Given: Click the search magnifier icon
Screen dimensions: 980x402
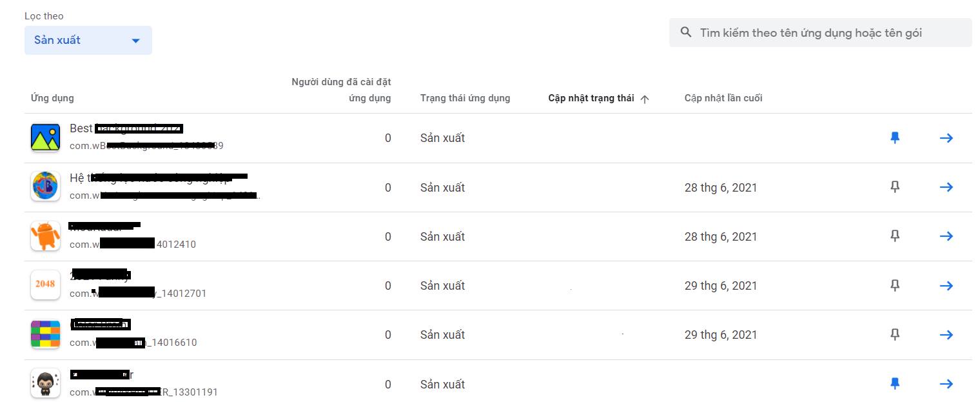Looking at the screenshot, I should 685,32.
